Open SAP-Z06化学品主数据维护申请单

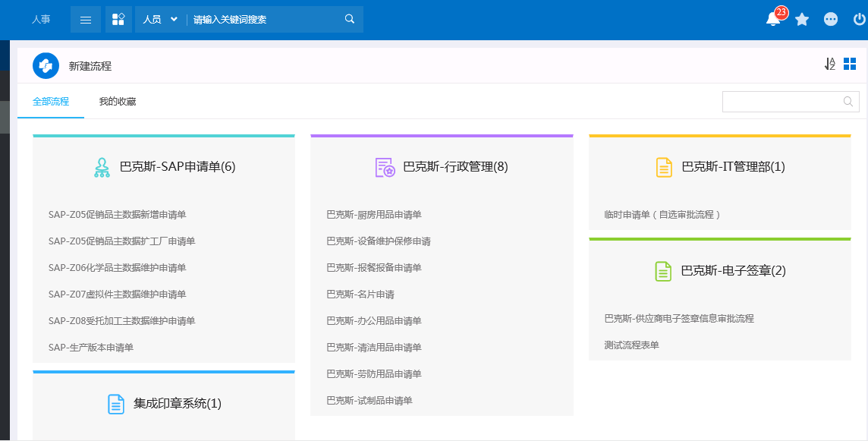tap(118, 268)
